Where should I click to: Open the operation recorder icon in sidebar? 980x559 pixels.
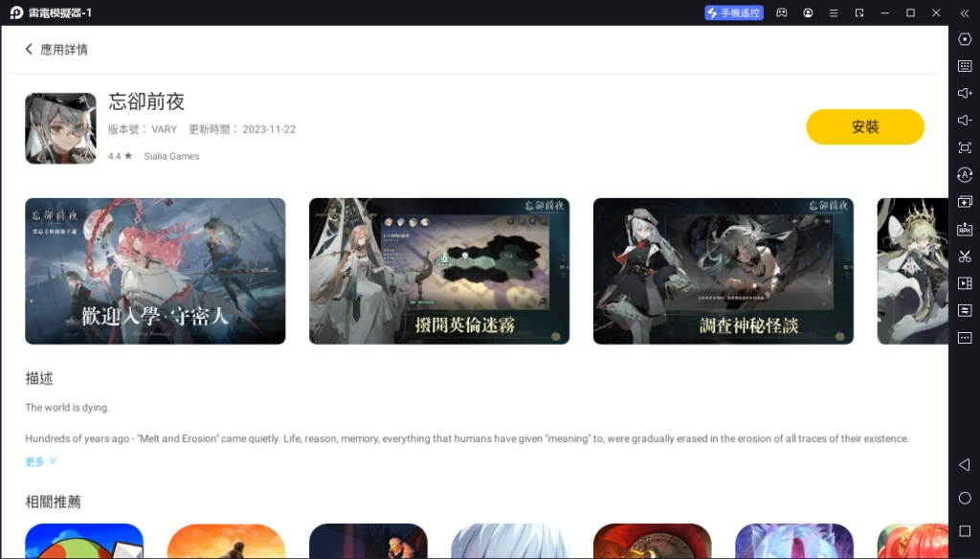[x=965, y=311]
